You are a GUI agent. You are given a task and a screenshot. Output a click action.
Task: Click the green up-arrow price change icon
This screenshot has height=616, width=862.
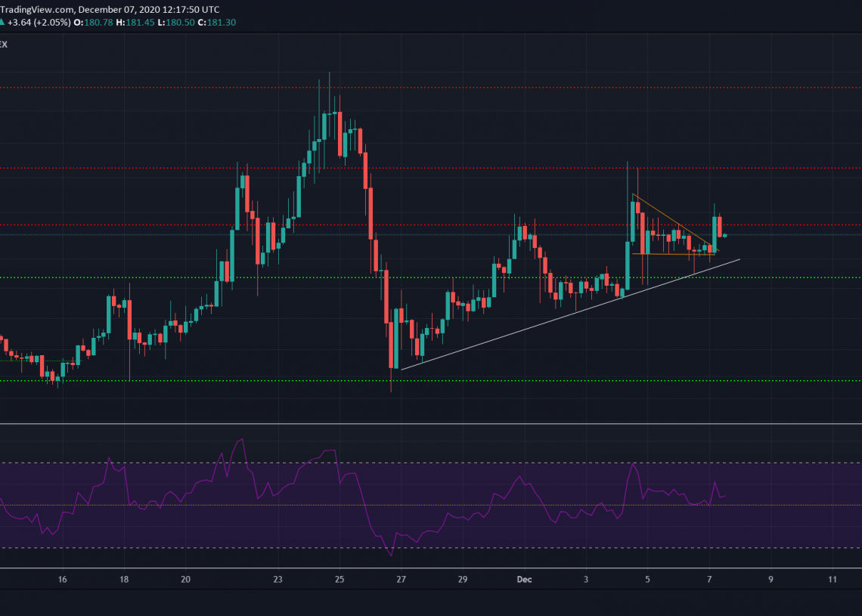[2, 23]
